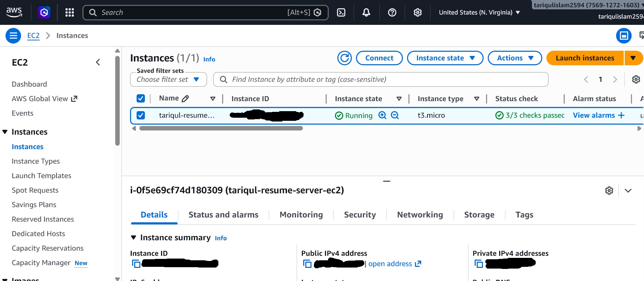Click the table horizontal scrollbar

[x=221, y=128]
